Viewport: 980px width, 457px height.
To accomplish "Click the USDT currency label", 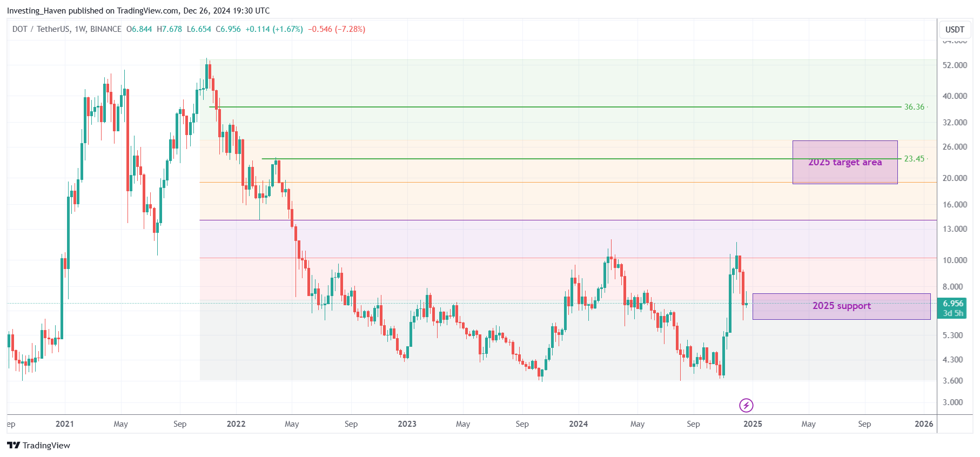I will tap(955, 30).
